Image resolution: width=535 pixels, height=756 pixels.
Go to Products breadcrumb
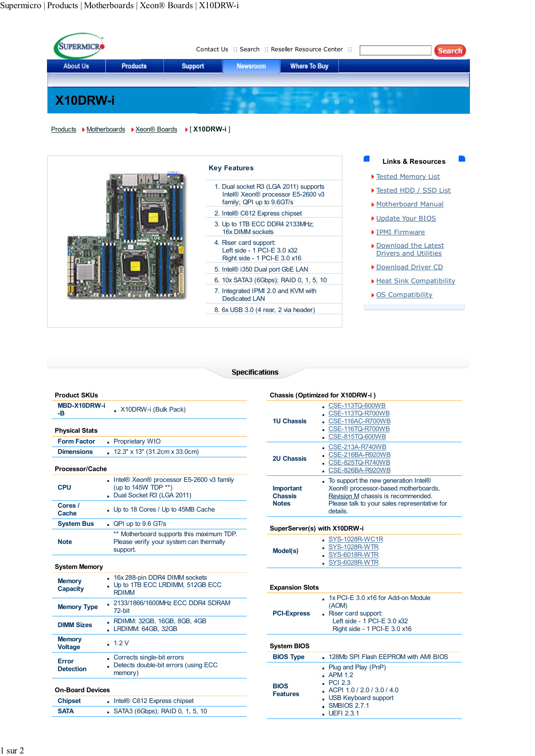(64, 129)
